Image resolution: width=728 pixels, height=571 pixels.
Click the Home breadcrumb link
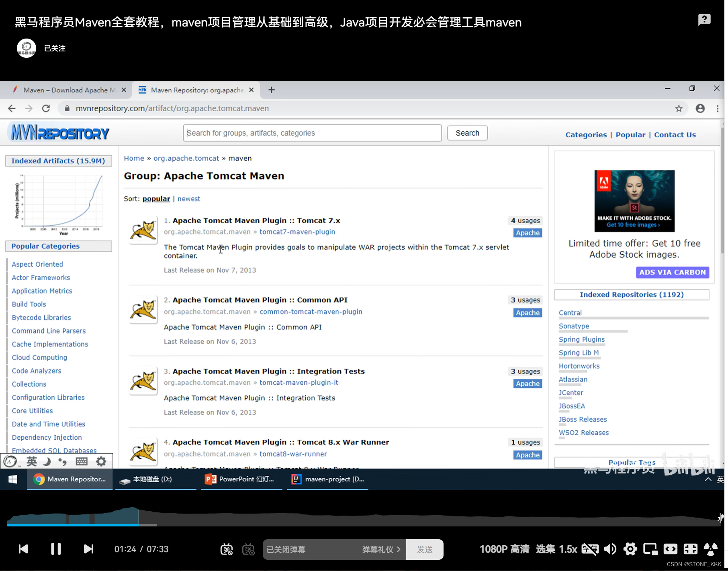pyautogui.click(x=134, y=158)
